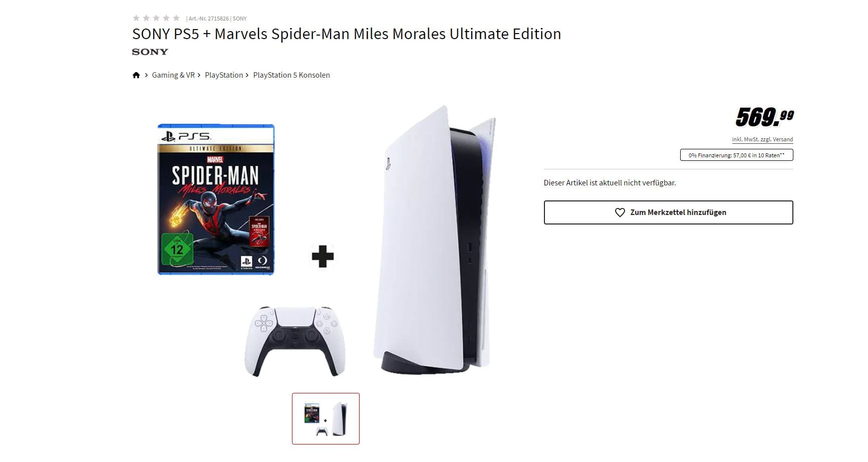Click the home icon in breadcrumb
The height and width of the screenshot is (462, 868).
[x=136, y=75]
